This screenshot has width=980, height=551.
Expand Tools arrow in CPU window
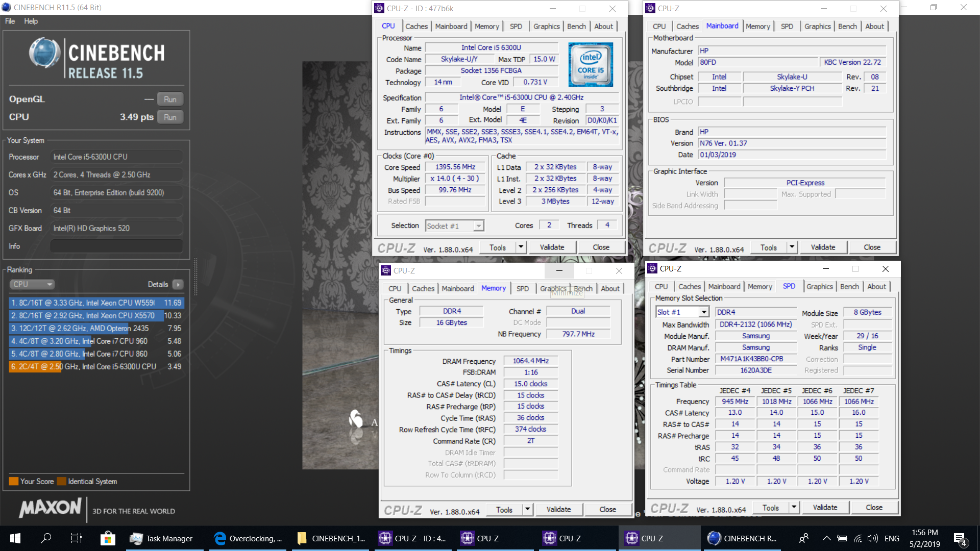pos(521,247)
